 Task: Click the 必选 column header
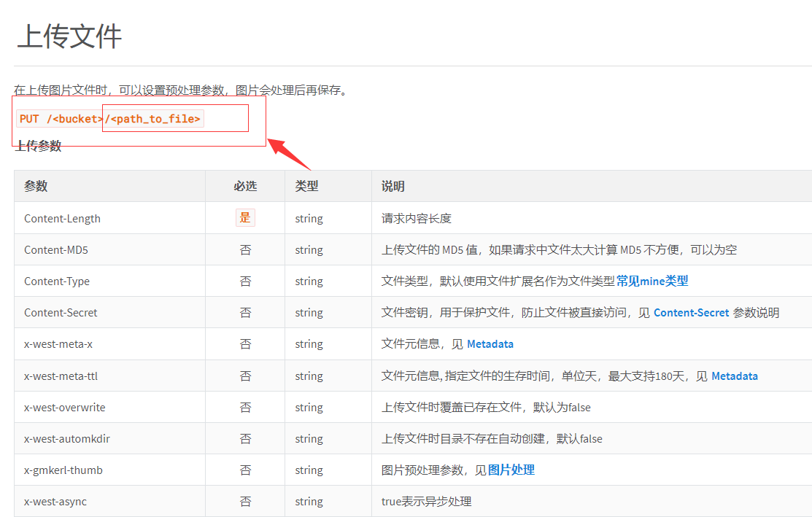(245, 186)
